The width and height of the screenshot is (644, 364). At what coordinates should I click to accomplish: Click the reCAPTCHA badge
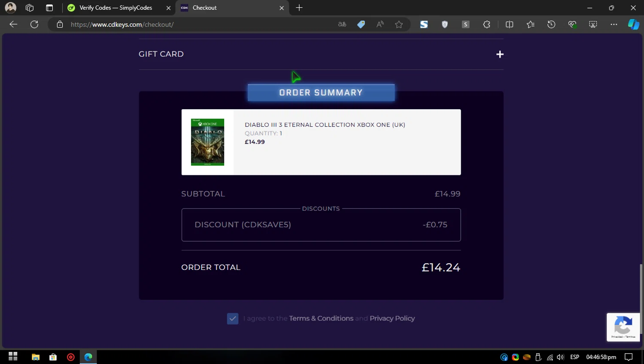pyautogui.click(x=623, y=327)
